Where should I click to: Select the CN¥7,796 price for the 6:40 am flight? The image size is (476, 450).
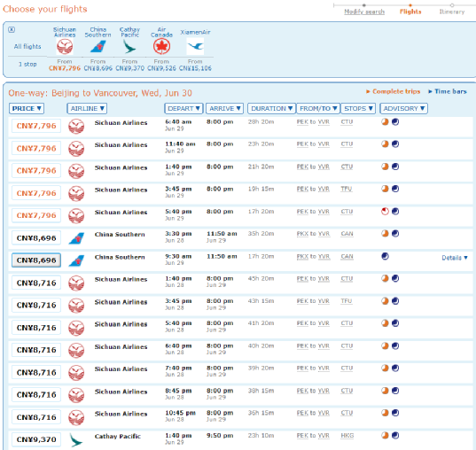click(x=36, y=126)
